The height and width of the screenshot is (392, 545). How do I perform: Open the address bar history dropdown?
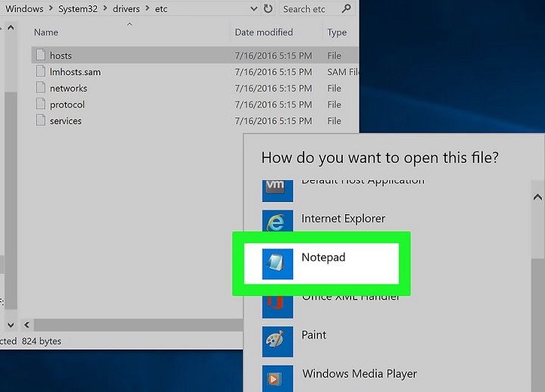254,8
